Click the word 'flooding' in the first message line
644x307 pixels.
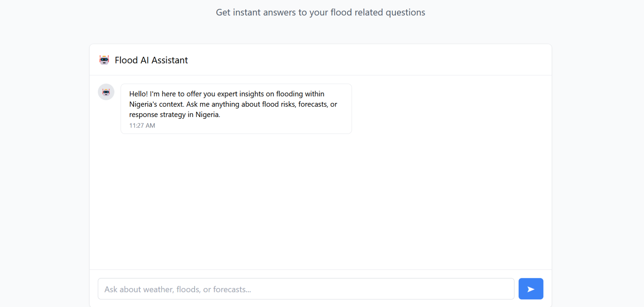289,94
